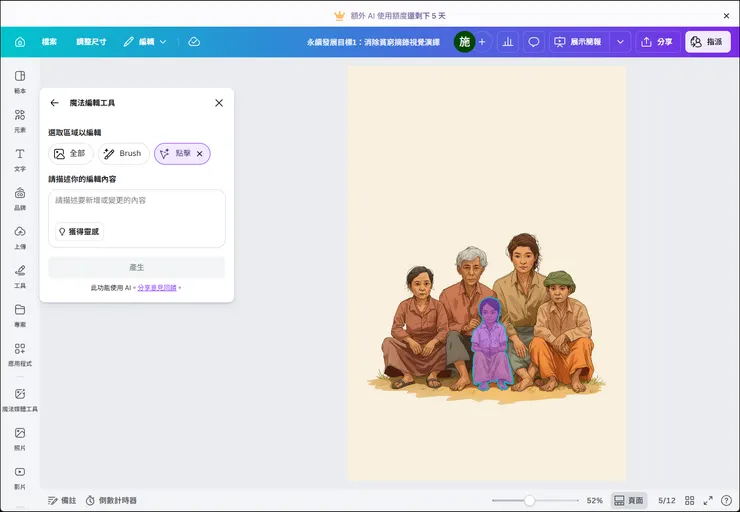Open the 應用程式 apps sidebar
Screen dimensions: 740x512
20,355
